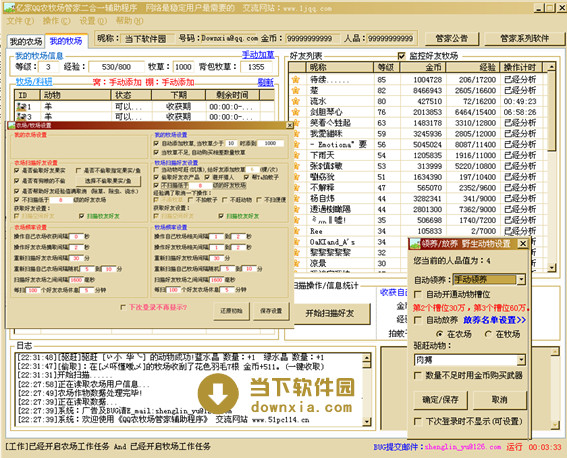Open the 驱赶动物 dropdown list
Screen dimensions: 567x458
[x=521, y=360]
